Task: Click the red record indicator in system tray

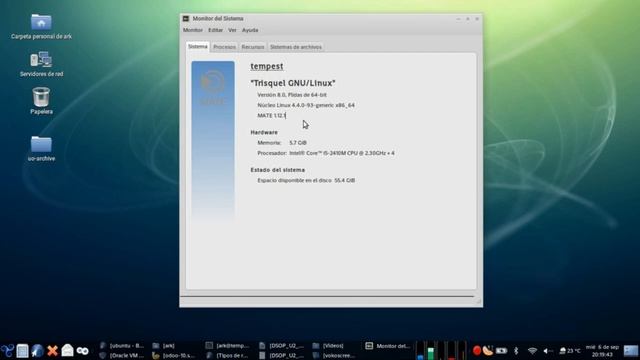Action: [x=477, y=351]
